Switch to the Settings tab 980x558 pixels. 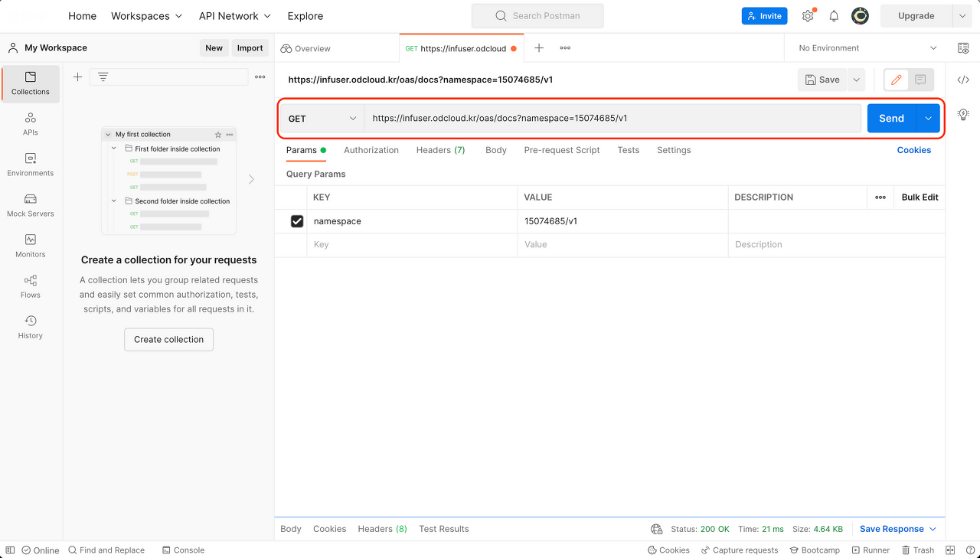[x=674, y=150]
